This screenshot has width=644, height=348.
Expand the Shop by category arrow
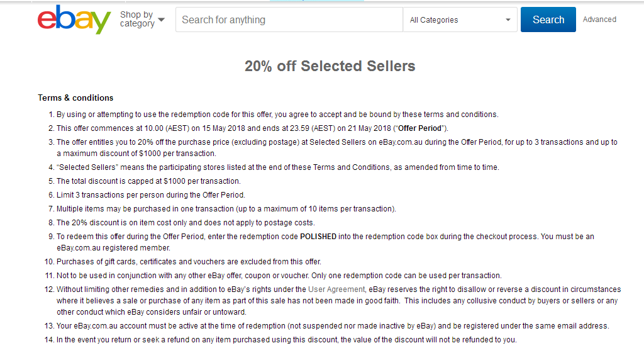click(x=162, y=20)
